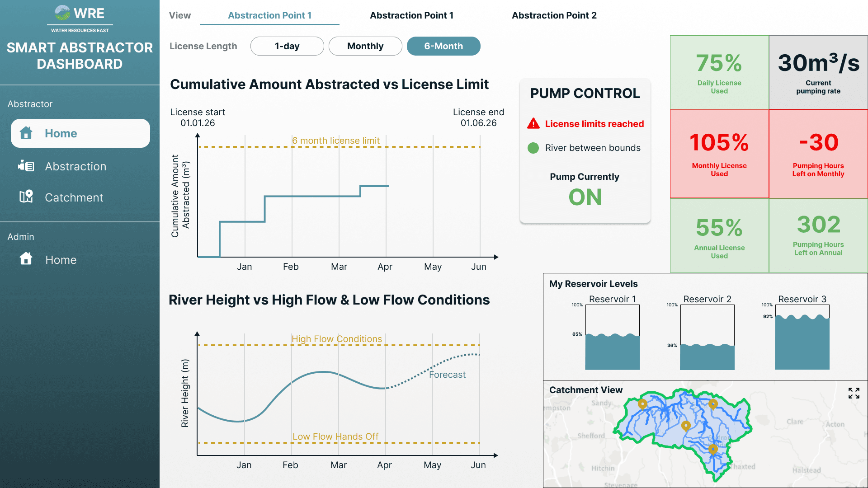Click the 105% Monthly License Used tile
The image size is (868, 488).
719,153
